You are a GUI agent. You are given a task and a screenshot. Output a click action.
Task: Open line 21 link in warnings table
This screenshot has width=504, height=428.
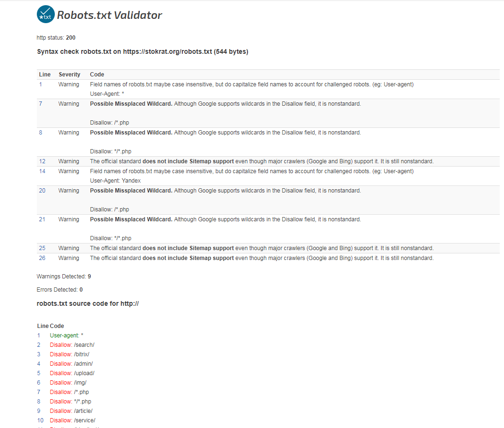(x=42, y=219)
